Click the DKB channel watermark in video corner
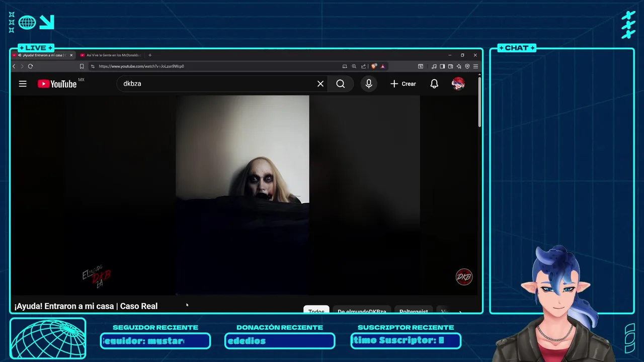Viewport: 644px width, 362px height. pyautogui.click(x=464, y=277)
